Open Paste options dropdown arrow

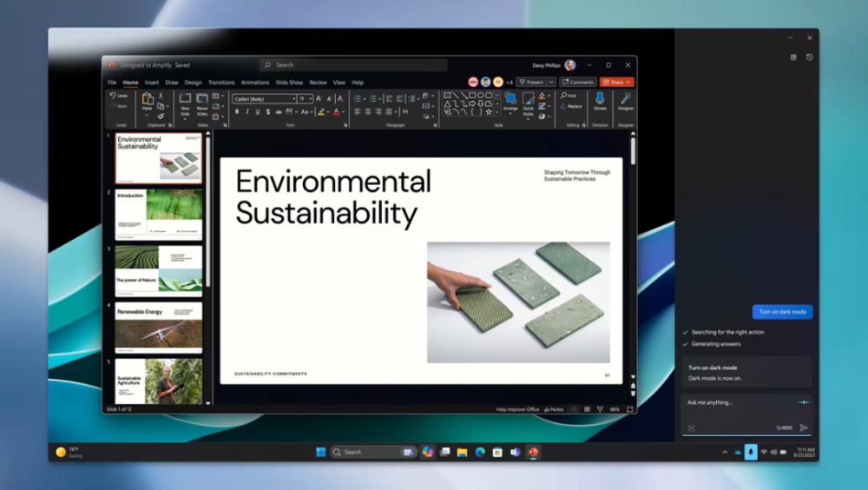[x=147, y=116]
